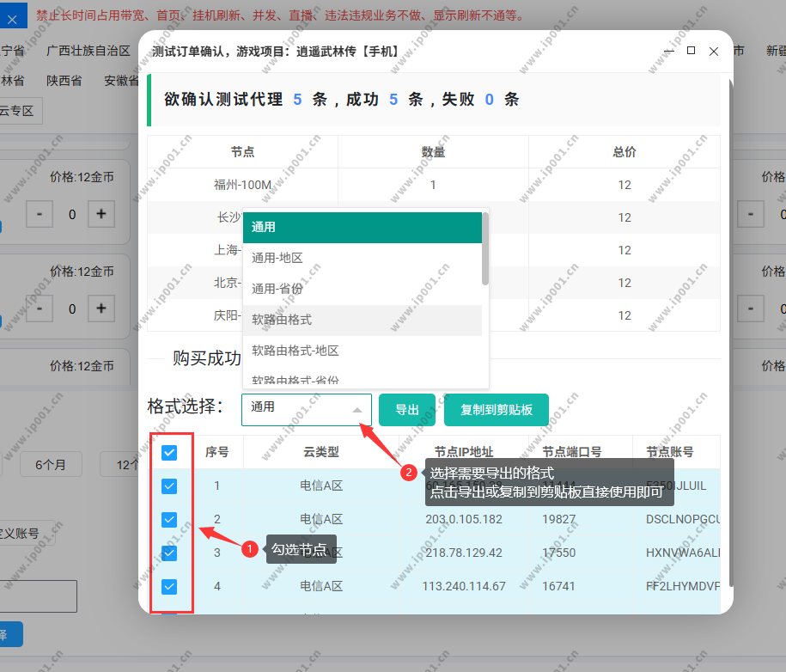Click the empty input field in background
Viewport: 786px width, 672px height.
[x=39, y=596]
